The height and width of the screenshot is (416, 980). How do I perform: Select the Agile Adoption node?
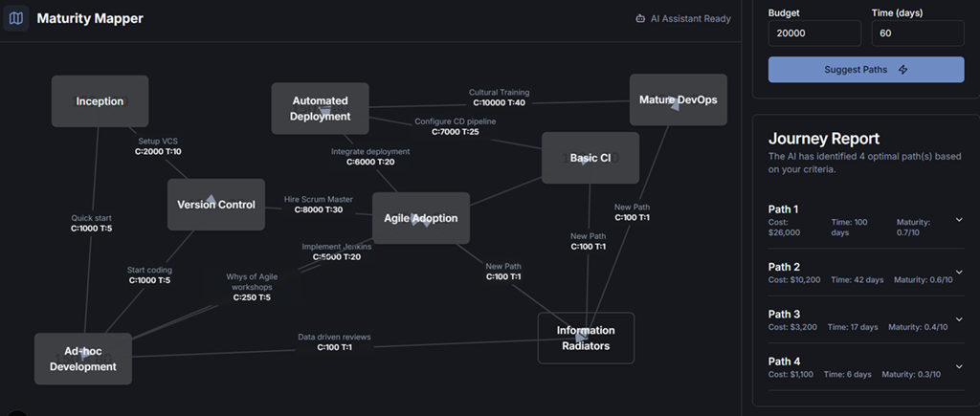tap(420, 218)
